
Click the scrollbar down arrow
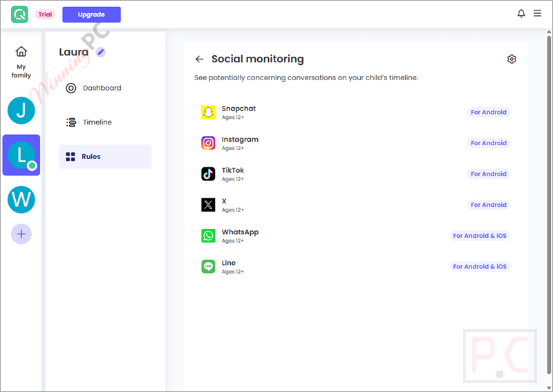[x=549, y=388]
